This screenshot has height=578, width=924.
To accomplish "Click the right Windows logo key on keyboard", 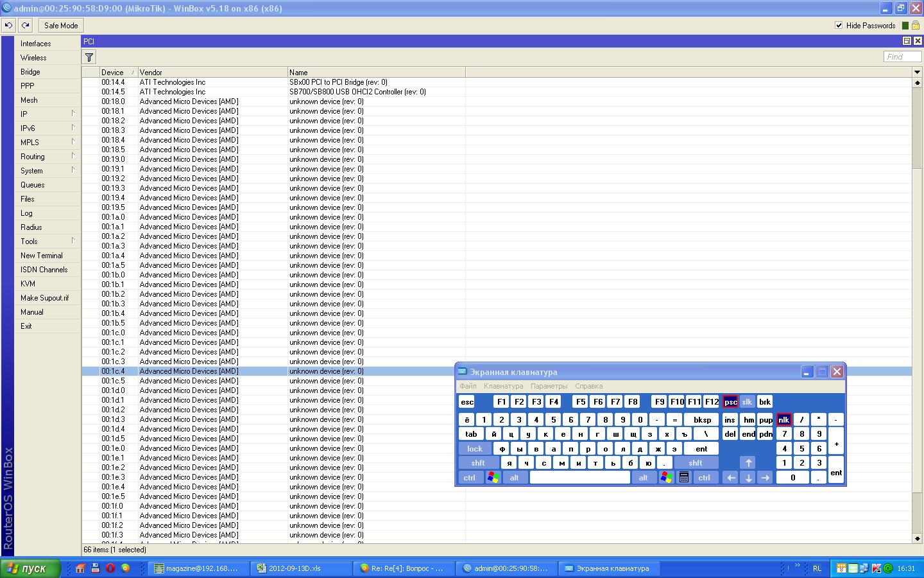I will (667, 477).
